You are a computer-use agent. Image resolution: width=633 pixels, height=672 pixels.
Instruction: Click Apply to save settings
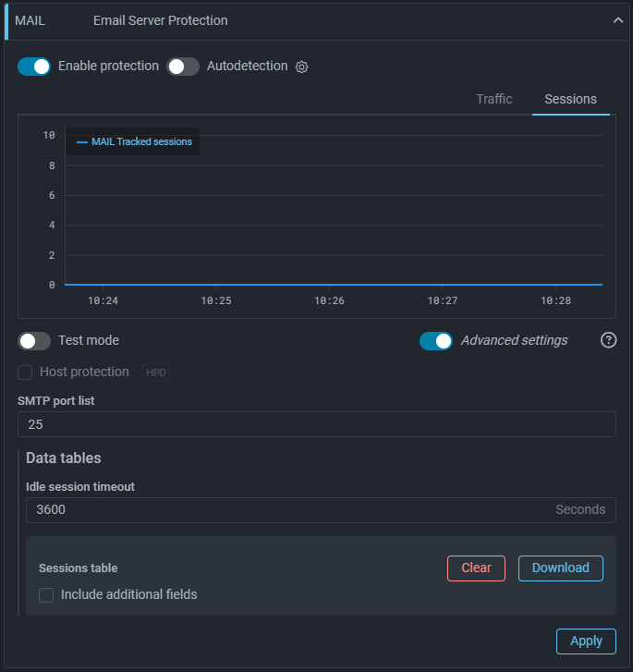pyautogui.click(x=586, y=641)
